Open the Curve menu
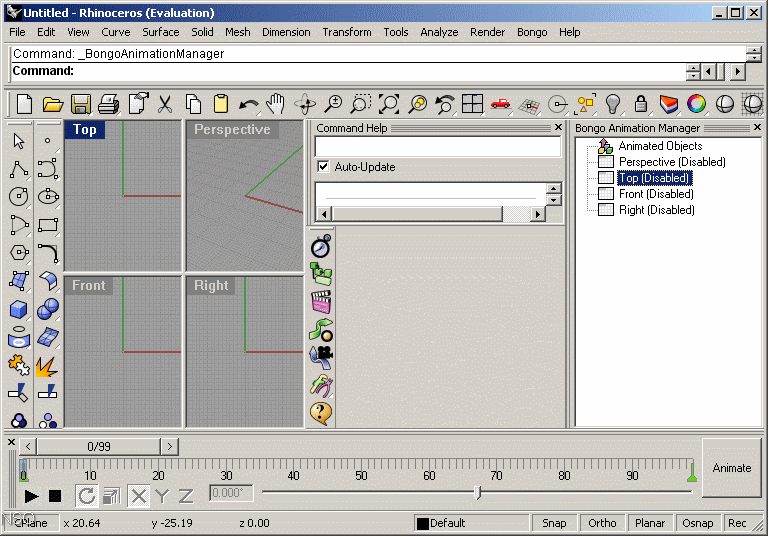This screenshot has height=536, width=768. 116,32
